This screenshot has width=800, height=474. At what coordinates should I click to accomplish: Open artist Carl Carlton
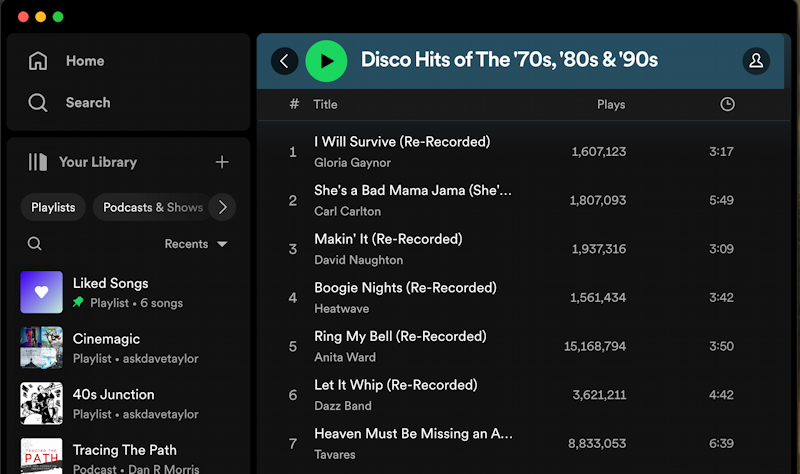(347, 211)
